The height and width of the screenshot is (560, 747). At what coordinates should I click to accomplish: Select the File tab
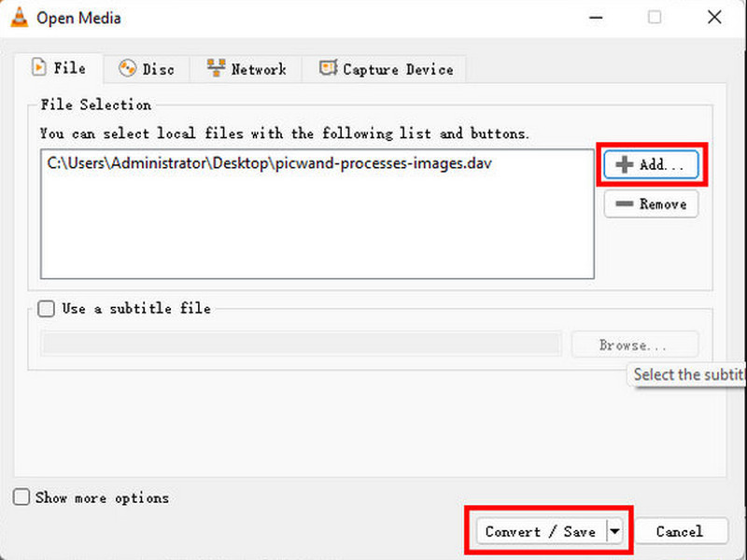tap(59, 68)
